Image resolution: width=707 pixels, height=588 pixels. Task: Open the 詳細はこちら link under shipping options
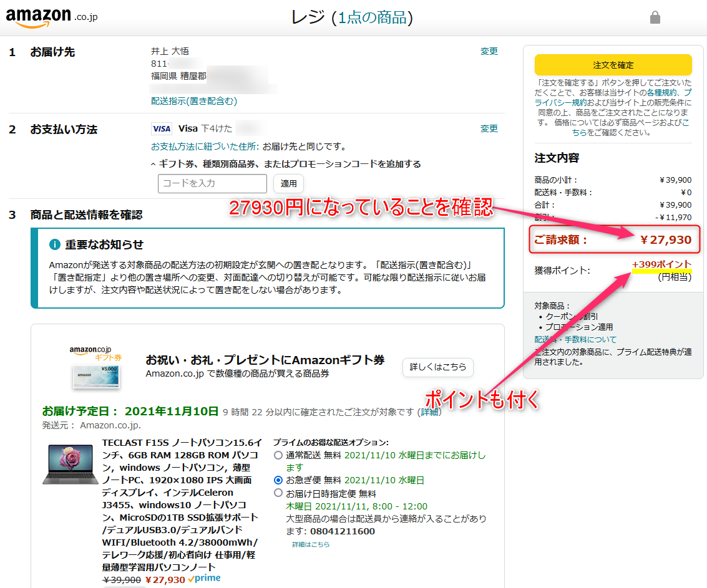click(x=311, y=544)
